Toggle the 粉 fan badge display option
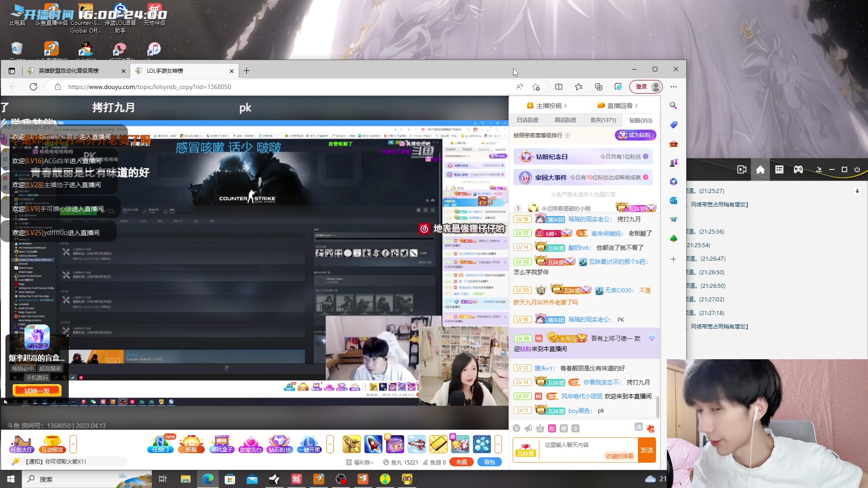Screen dimensions: 868x488 [552, 428]
